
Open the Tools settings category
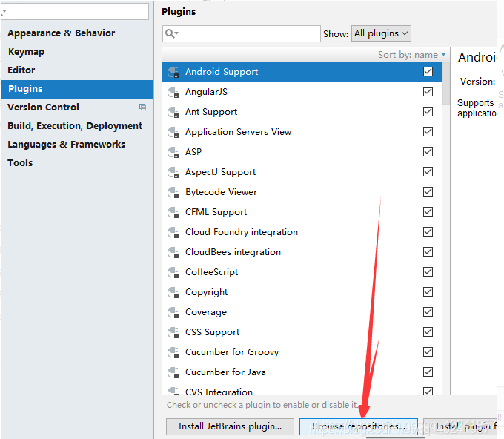tap(20, 162)
